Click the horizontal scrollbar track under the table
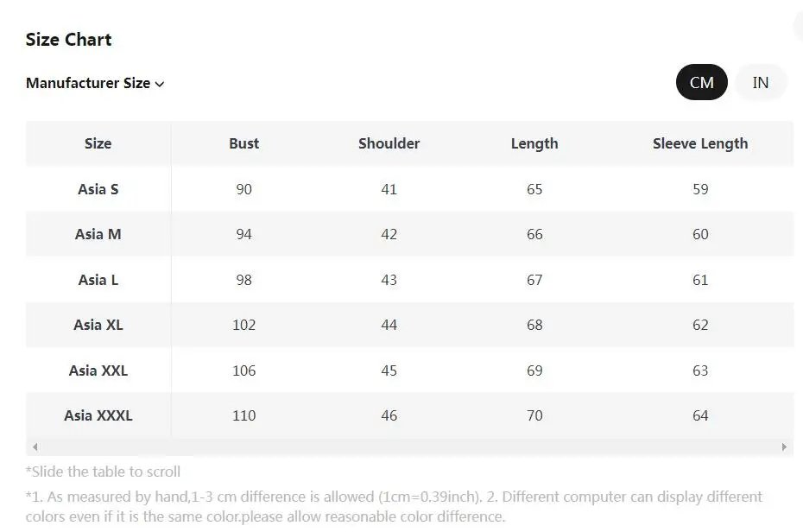This screenshot has width=803, height=532. coord(409,447)
